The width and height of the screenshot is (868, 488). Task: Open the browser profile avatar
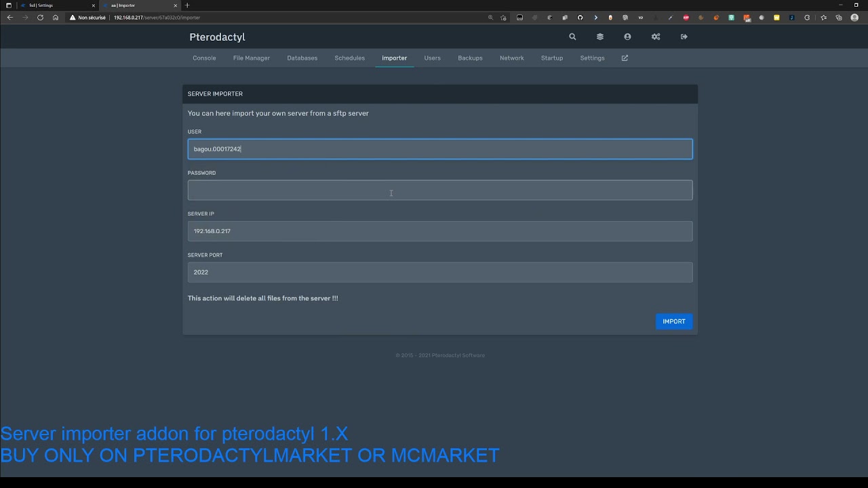pos(854,18)
